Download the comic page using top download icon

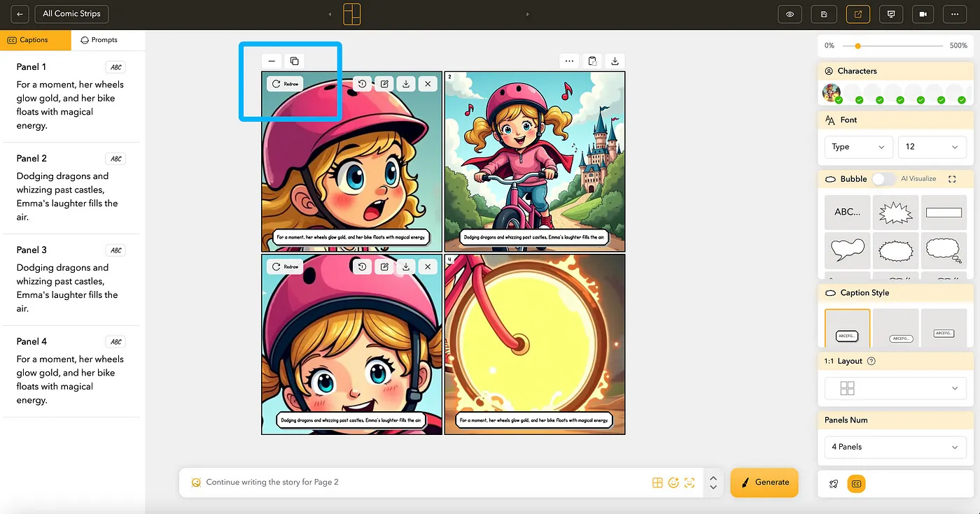(x=615, y=61)
